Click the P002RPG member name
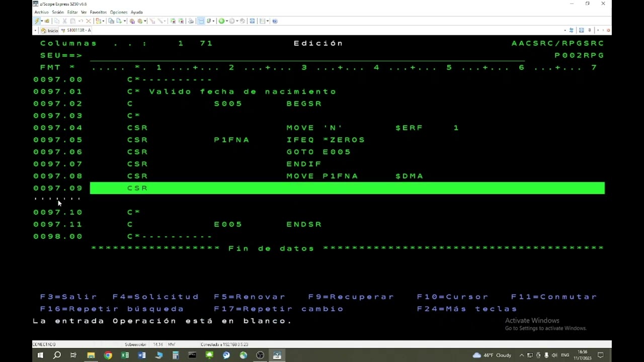The image size is (644, 362). point(579,55)
